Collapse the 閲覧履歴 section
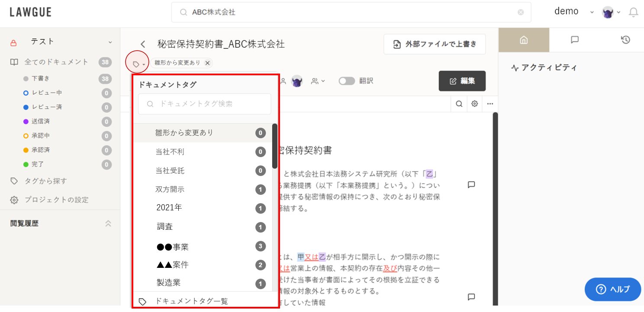Viewport: 644px width, 312px height. point(108,224)
